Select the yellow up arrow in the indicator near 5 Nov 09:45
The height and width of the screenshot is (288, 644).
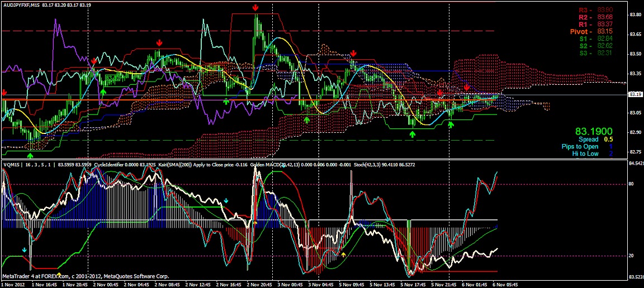pos(344,254)
